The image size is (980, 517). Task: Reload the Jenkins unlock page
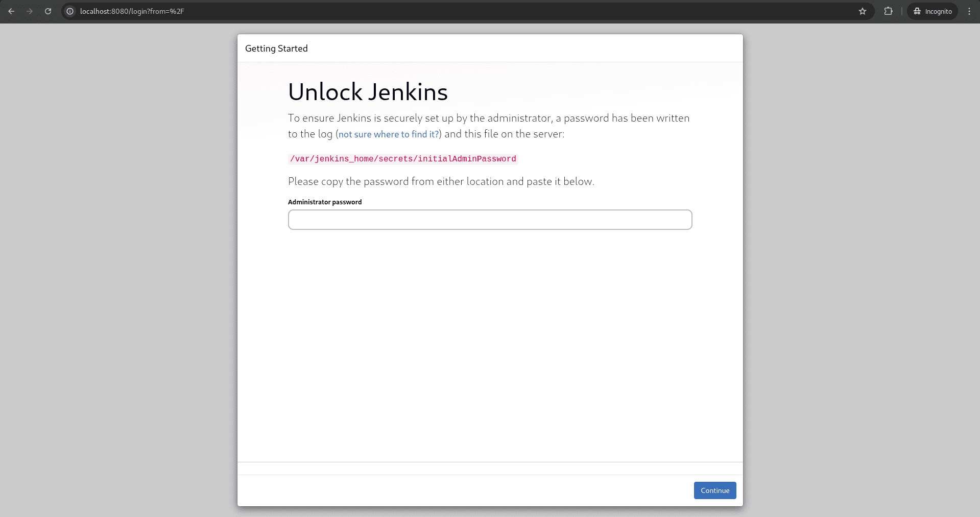[x=48, y=11]
